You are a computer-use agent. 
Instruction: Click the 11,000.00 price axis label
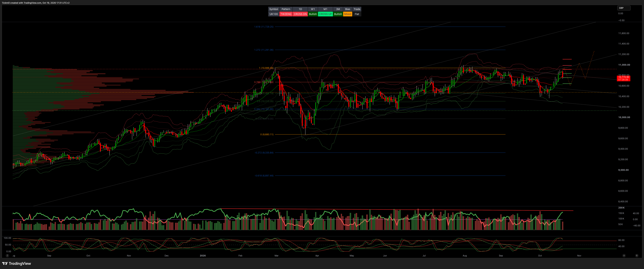click(624, 65)
